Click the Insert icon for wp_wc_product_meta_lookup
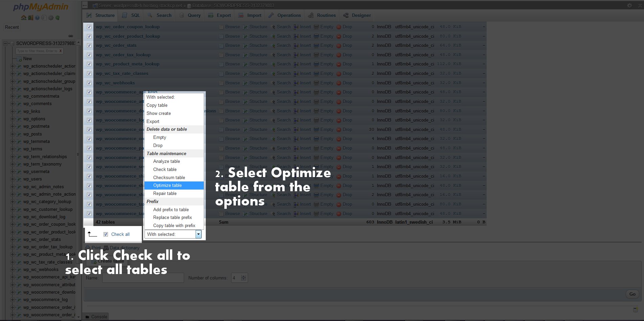This screenshot has width=644, height=321. pyautogui.click(x=296, y=64)
